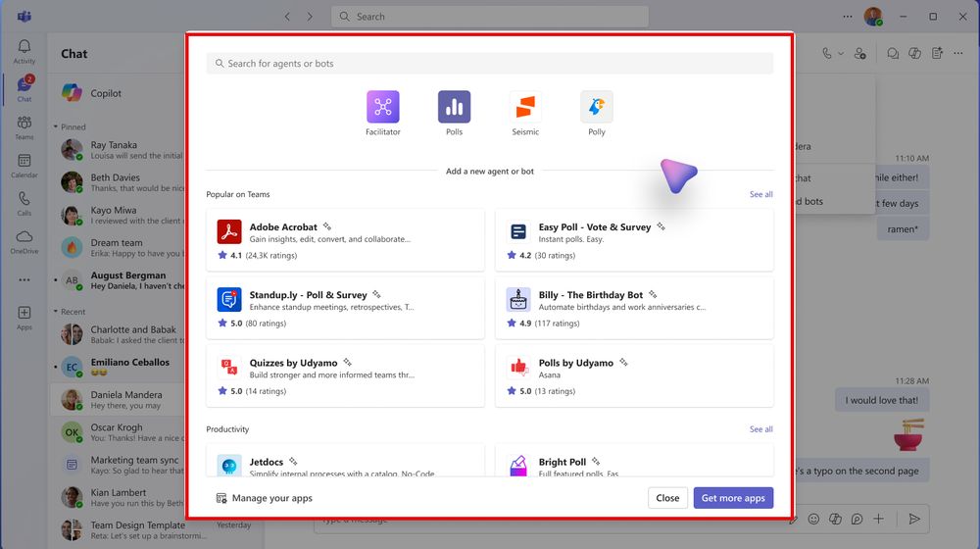This screenshot has width=980, height=549.
Task: Click Billy the Birthday Bot icon
Action: pyautogui.click(x=518, y=300)
